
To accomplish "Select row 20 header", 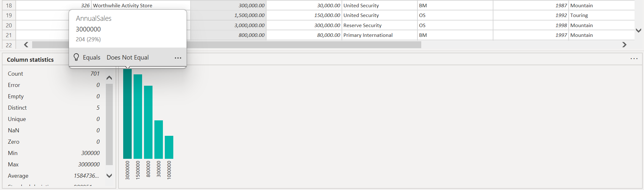I will [9, 25].
